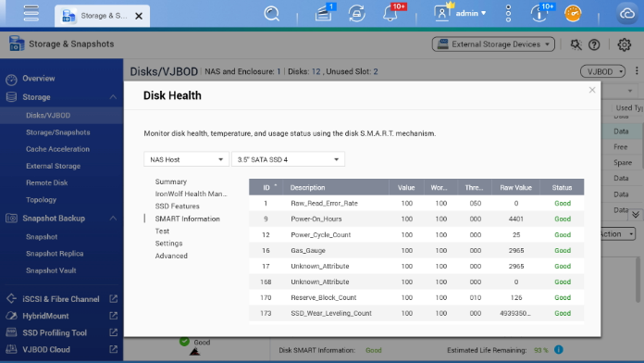Open the dashboard gauge icon
This screenshot has width=644, height=363.
573,14
